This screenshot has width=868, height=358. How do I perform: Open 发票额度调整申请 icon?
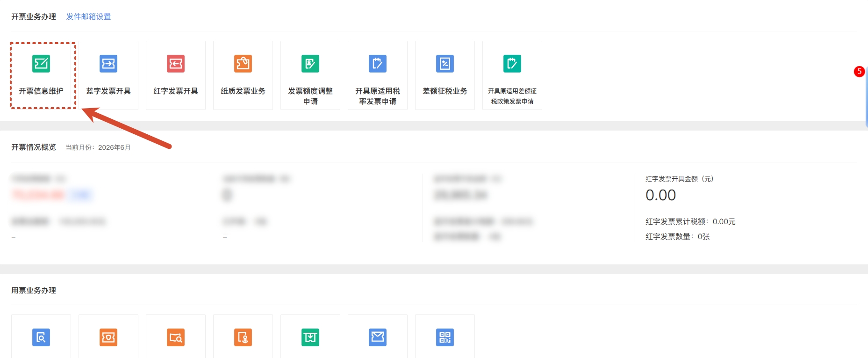point(310,64)
